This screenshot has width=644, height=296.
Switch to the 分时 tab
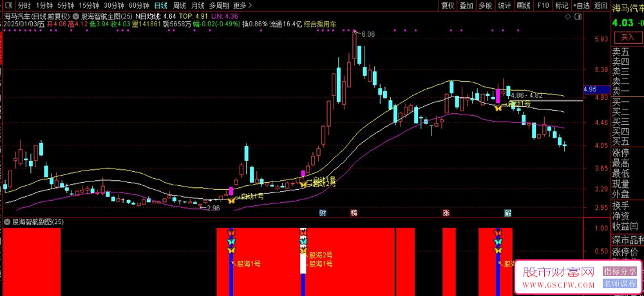click(24, 5)
